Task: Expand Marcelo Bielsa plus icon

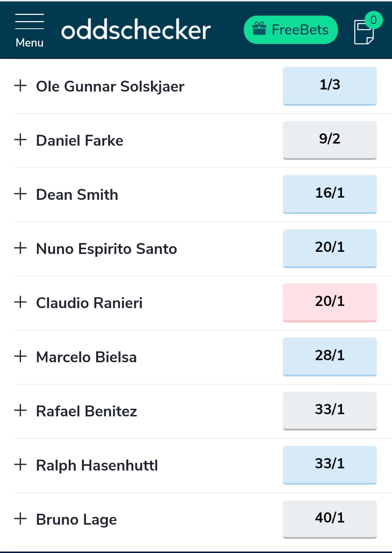Action: [20, 356]
